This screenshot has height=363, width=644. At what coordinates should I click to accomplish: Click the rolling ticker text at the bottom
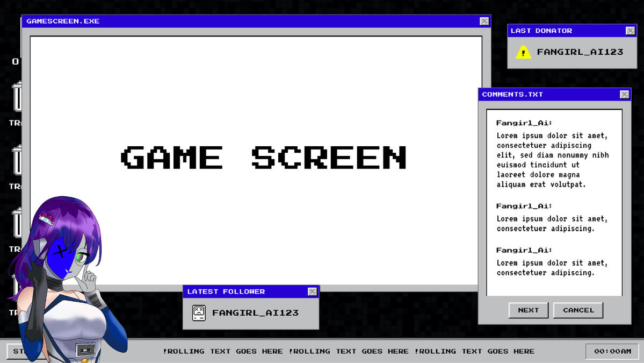click(x=347, y=351)
